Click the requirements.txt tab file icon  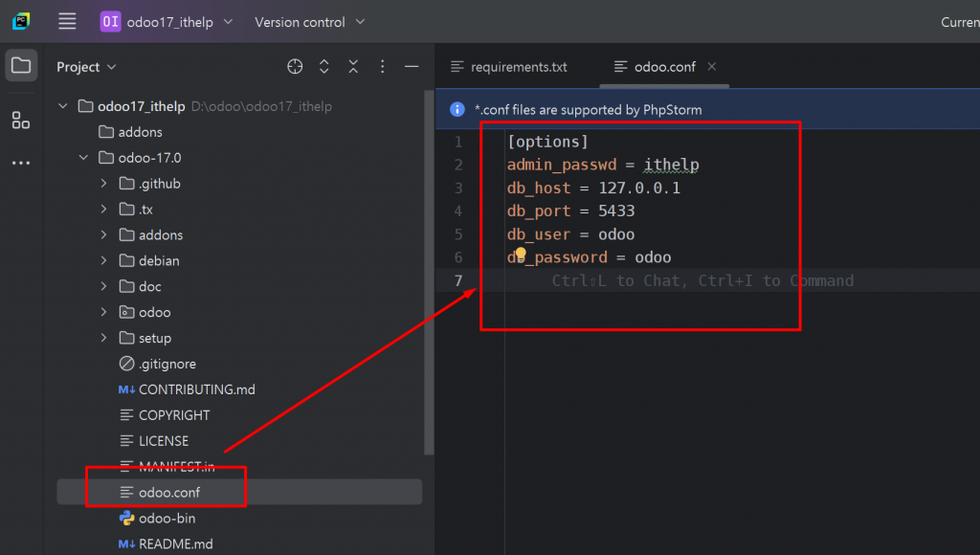click(x=457, y=66)
